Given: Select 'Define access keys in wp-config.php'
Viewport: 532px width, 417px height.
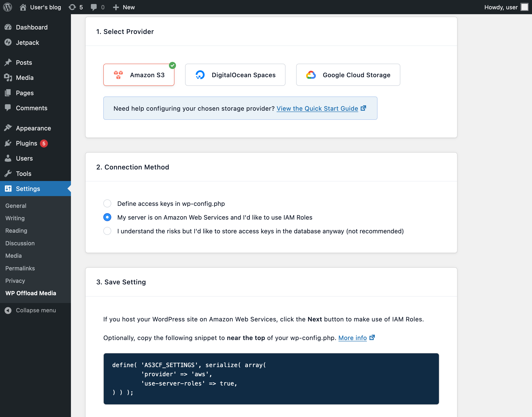Looking at the screenshot, I should [107, 203].
